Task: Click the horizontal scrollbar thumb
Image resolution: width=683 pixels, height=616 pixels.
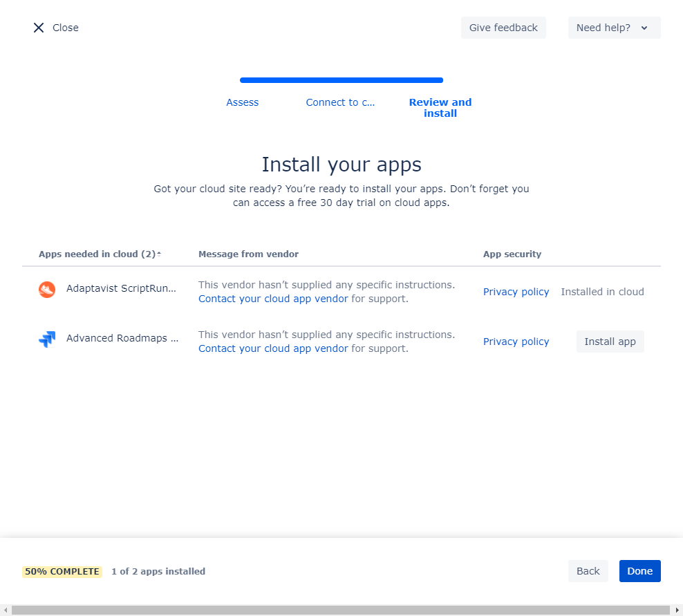Action: [x=340, y=610]
